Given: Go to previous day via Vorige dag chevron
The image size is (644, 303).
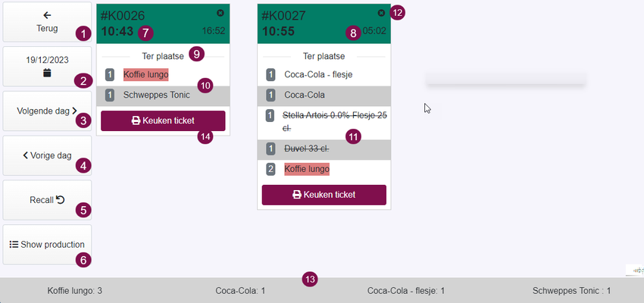Looking at the screenshot, I should point(26,155).
